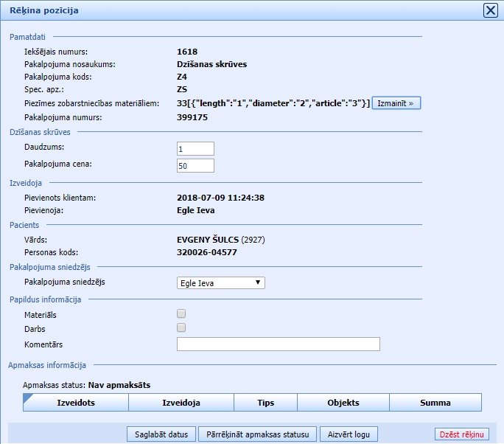This screenshot has width=504, height=444.
Task: Click the blue corner triangle in table header
Action: click(x=27, y=398)
